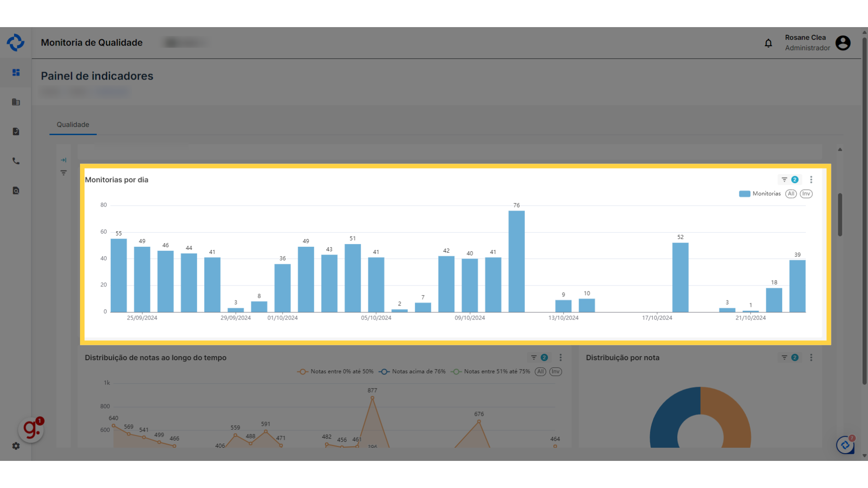Click the bar labeled 55

click(x=119, y=275)
